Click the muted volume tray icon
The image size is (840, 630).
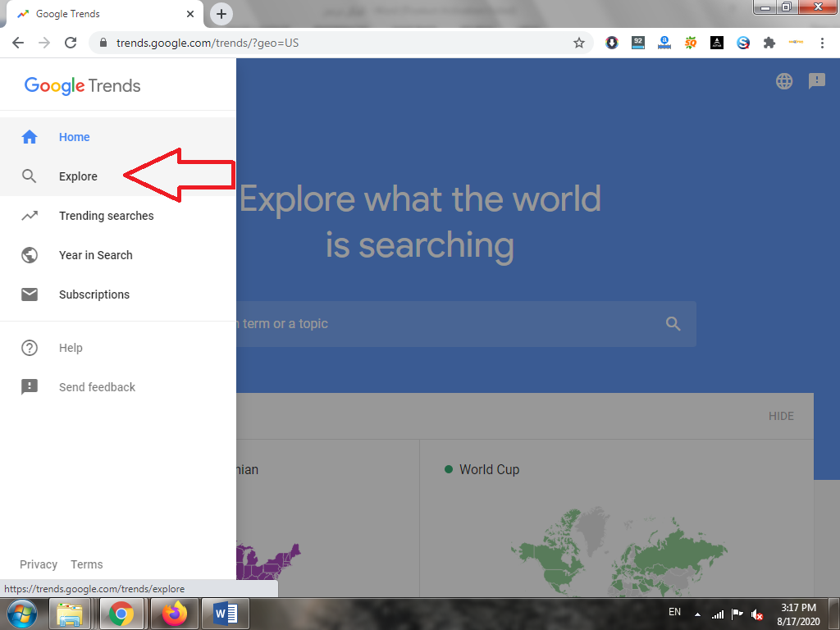pyautogui.click(x=757, y=614)
